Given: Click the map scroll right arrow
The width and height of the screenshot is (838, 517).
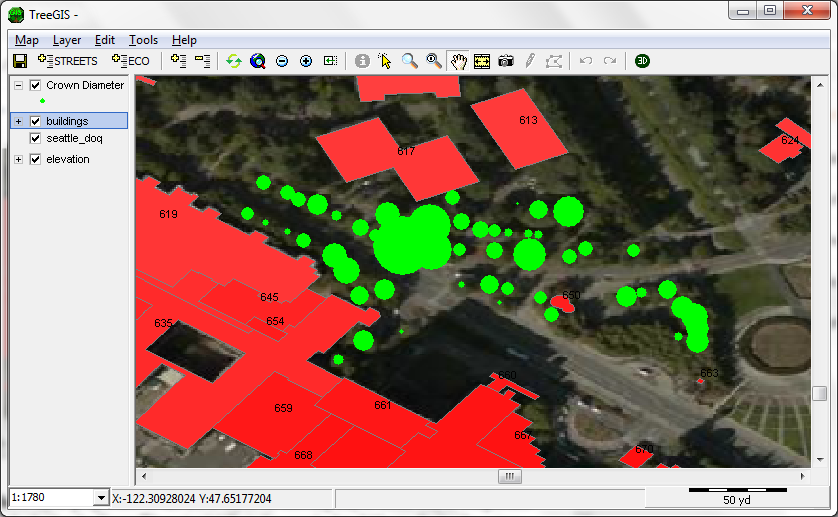Looking at the screenshot, I should coord(803,476).
